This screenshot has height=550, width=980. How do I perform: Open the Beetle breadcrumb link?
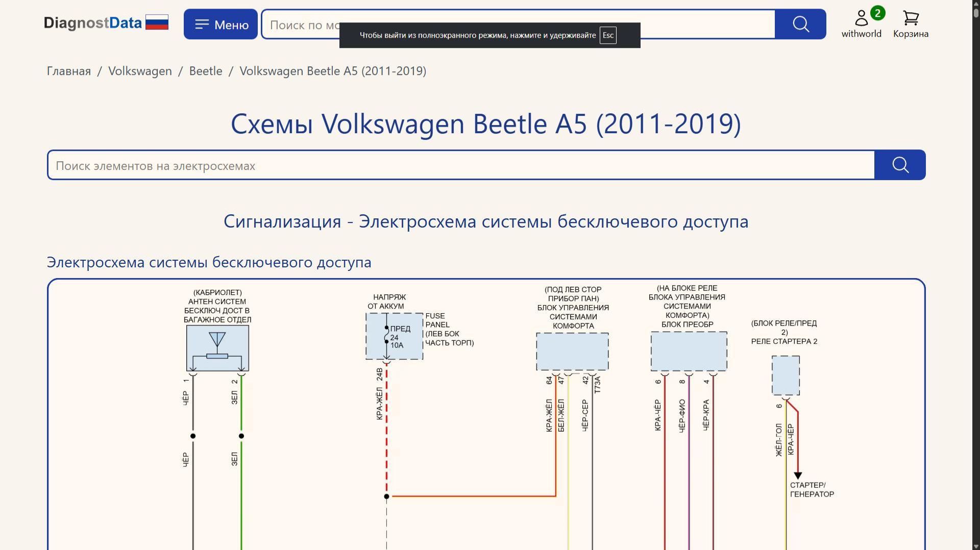pos(205,71)
